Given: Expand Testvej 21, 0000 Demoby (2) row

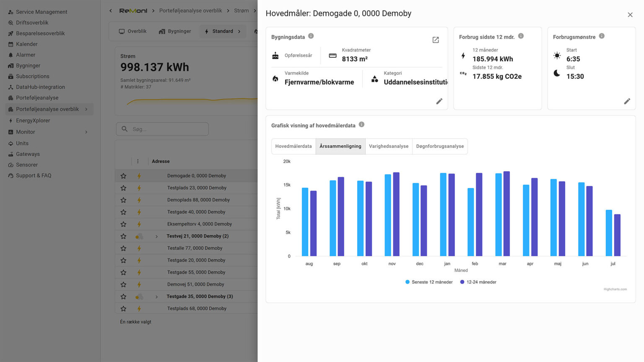Looking at the screenshot, I should (x=157, y=236).
